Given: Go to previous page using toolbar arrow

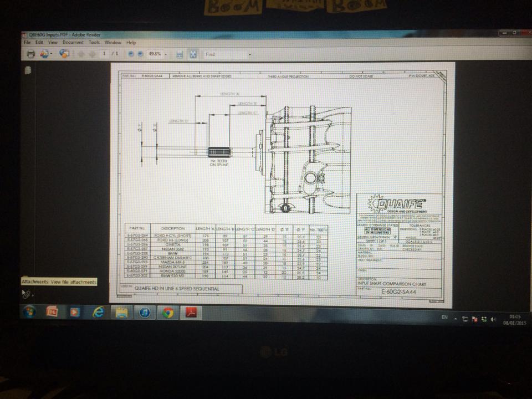Looking at the screenshot, I should pos(81,54).
